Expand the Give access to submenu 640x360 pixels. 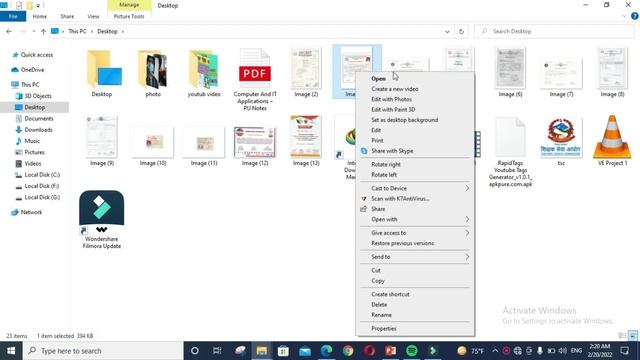pos(415,233)
